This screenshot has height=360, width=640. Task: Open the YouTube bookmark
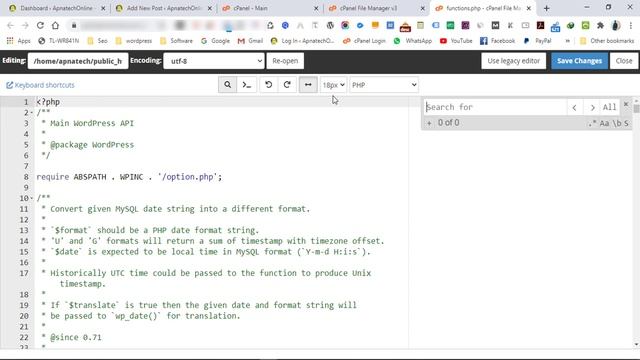[x=456, y=41]
